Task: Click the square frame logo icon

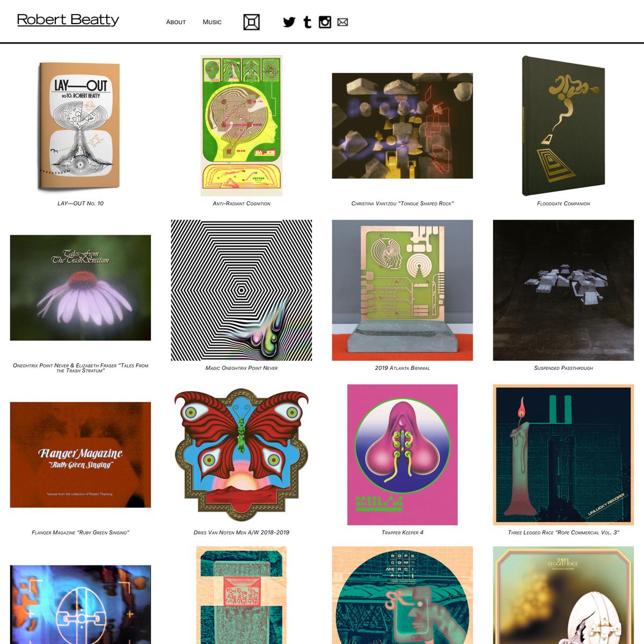Action: pyautogui.click(x=251, y=22)
